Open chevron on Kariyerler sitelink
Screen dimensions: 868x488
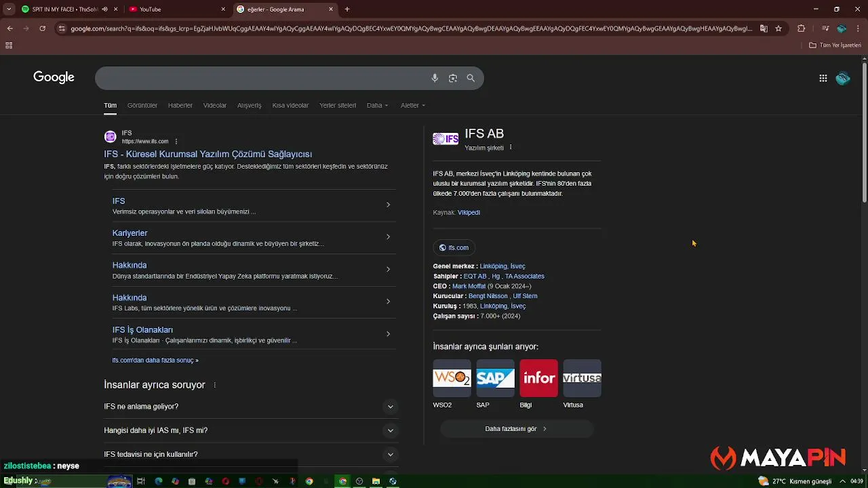tap(388, 237)
